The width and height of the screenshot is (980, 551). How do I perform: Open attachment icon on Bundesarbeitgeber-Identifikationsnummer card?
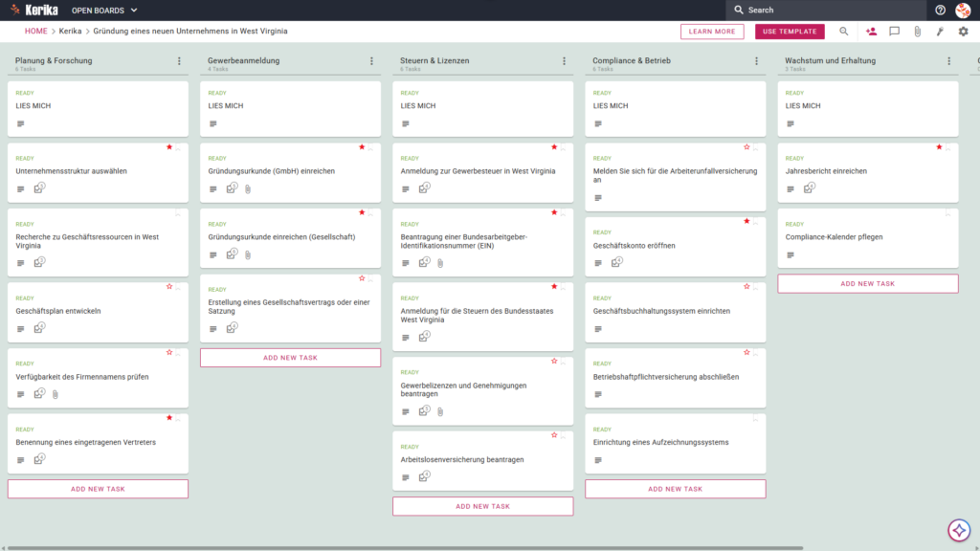coord(440,263)
